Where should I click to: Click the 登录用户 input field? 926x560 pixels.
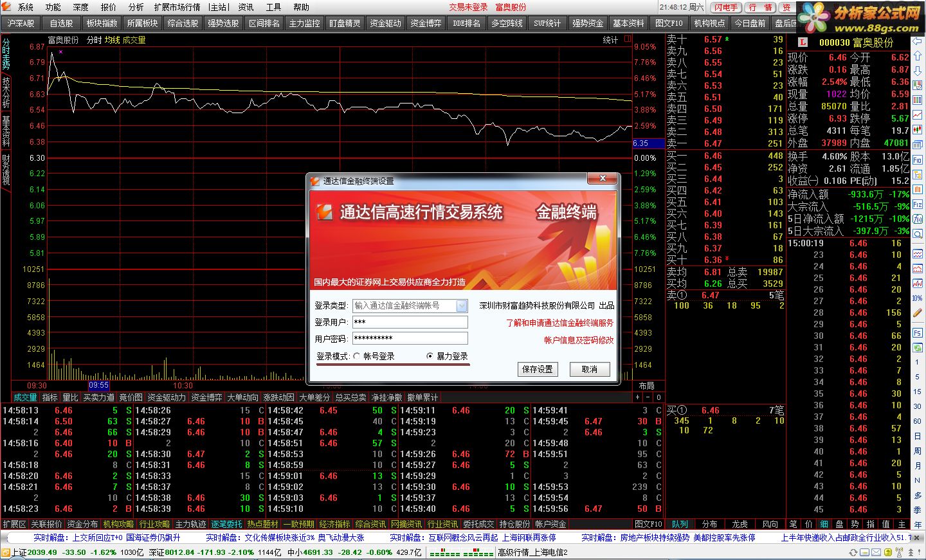point(410,322)
